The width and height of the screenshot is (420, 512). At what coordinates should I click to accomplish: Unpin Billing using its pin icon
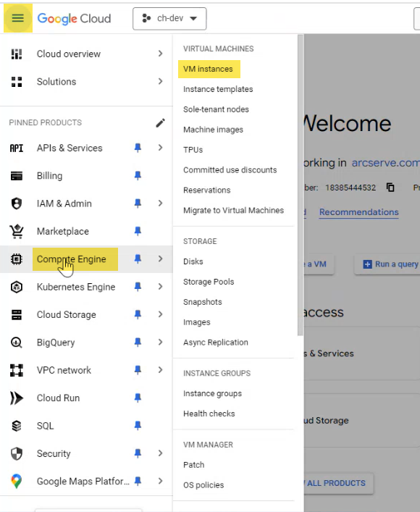click(138, 176)
